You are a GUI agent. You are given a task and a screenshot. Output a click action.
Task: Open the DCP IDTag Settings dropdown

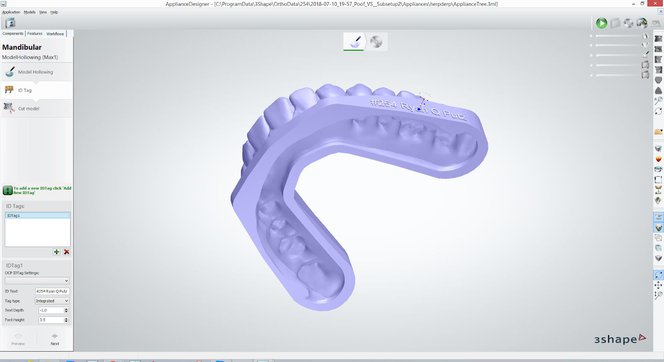coord(37,281)
